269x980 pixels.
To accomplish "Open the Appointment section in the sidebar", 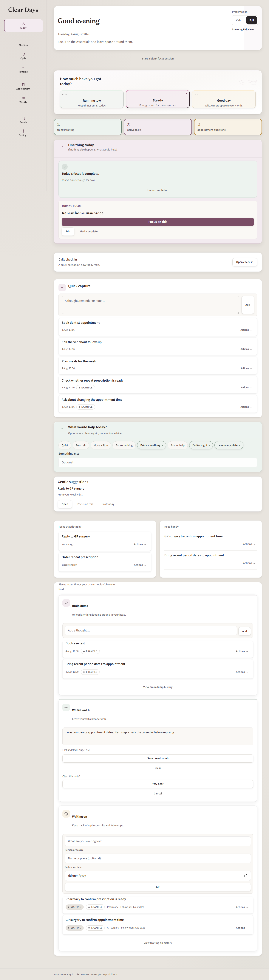I will click(23, 87).
